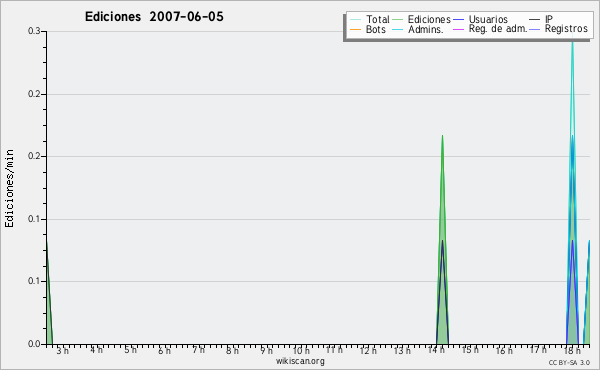Click the tall cyan peak at 18 h
Viewport: 600px width, 370px height.
pos(572,191)
